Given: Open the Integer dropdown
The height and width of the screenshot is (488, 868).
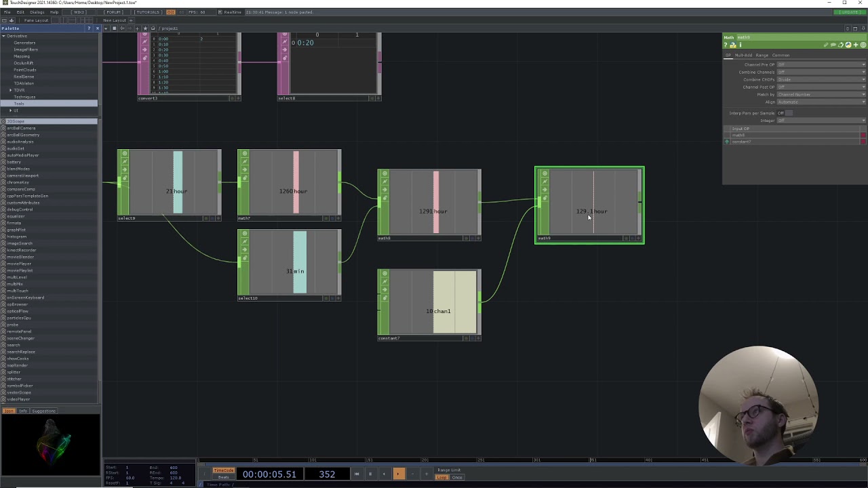Looking at the screenshot, I should [821, 121].
